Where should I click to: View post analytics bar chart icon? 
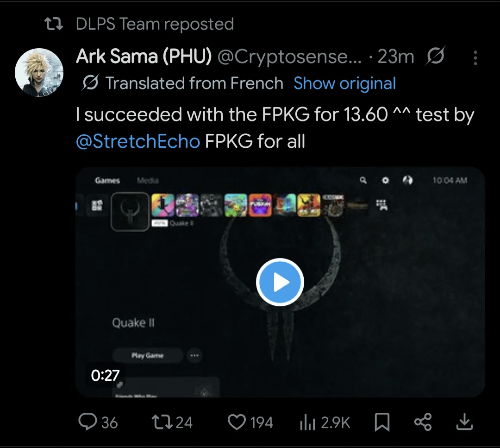[307, 422]
